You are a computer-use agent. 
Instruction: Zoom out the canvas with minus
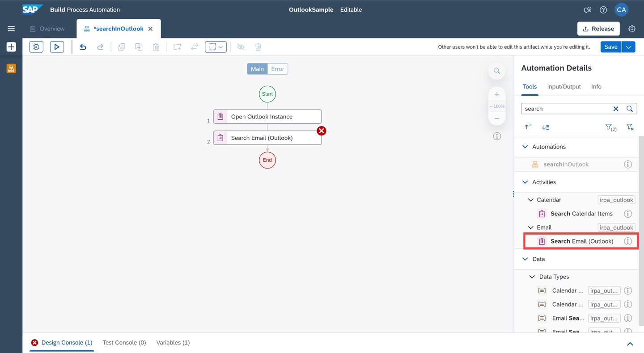[497, 118]
